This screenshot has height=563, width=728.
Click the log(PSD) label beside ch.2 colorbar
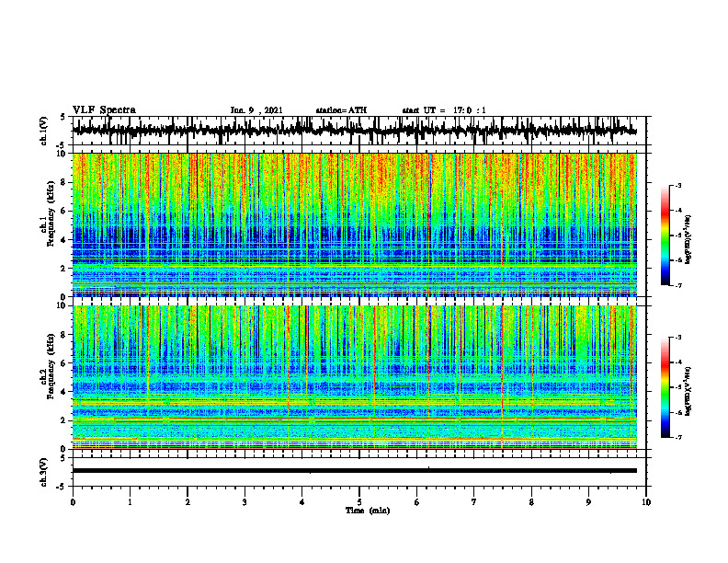coord(688,391)
